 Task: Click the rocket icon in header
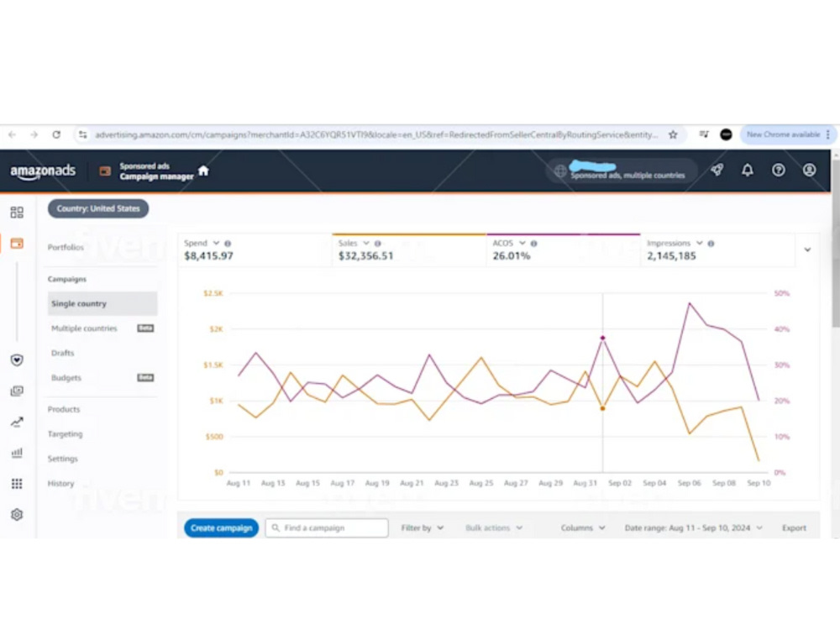[717, 171]
